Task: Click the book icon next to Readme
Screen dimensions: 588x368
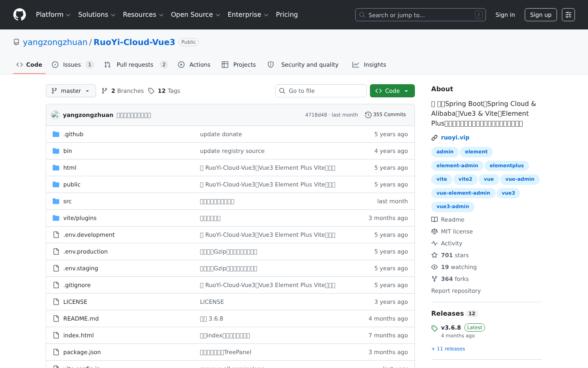Action: [x=434, y=220]
